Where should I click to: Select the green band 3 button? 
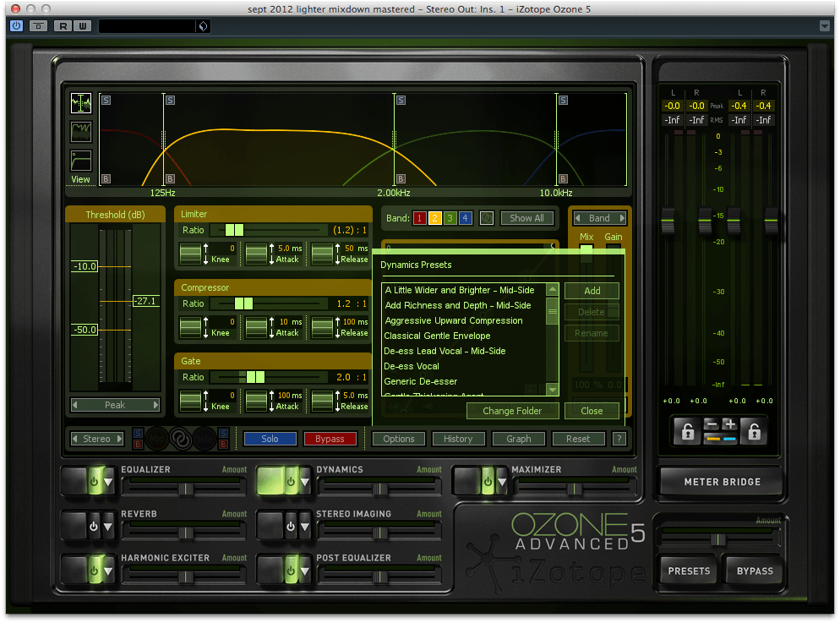coord(450,218)
